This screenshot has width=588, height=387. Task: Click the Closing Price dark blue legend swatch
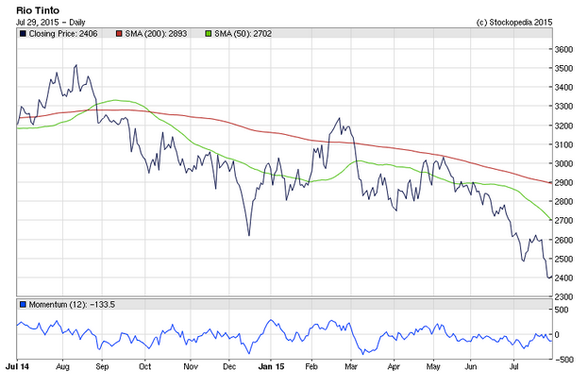coord(23,34)
